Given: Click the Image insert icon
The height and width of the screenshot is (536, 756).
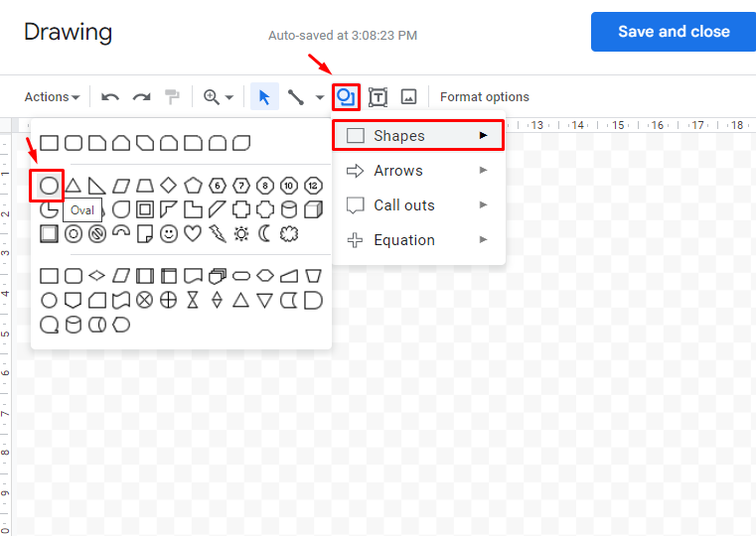Looking at the screenshot, I should [409, 97].
